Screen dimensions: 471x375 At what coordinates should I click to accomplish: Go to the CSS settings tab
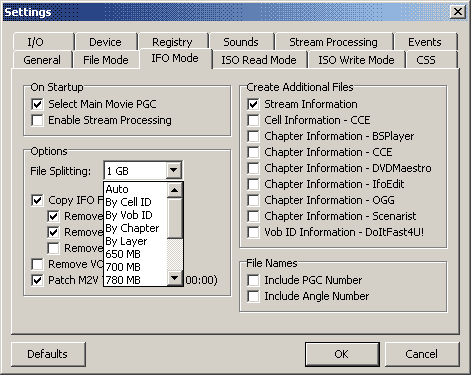[426, 60]
